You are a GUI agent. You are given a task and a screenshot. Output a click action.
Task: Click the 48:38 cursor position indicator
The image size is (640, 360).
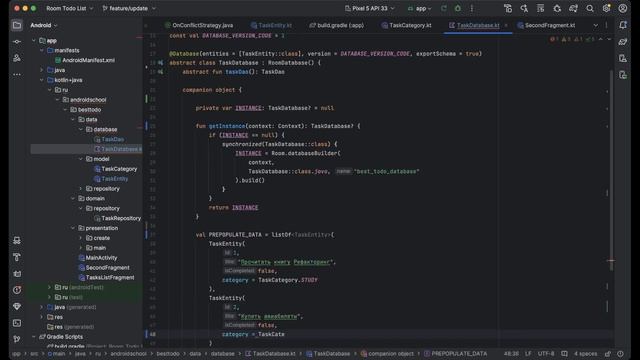click(x=511, y=354)
